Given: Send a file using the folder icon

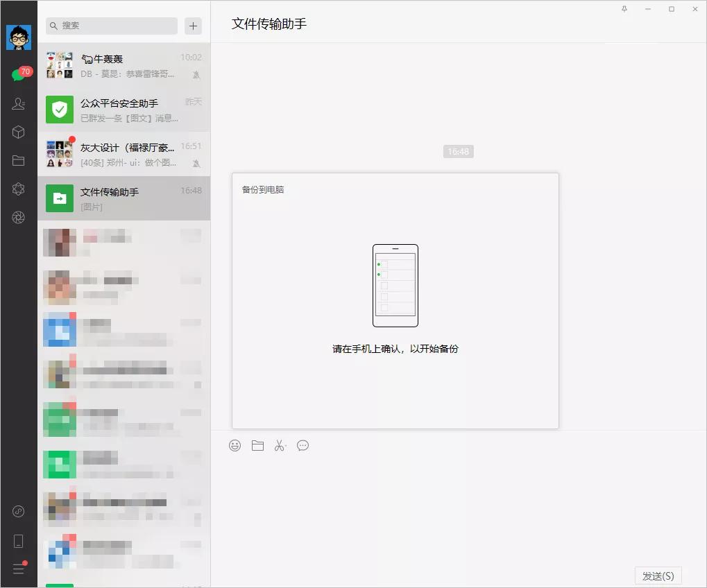Looking at the screenshot, I should (257, 445).
